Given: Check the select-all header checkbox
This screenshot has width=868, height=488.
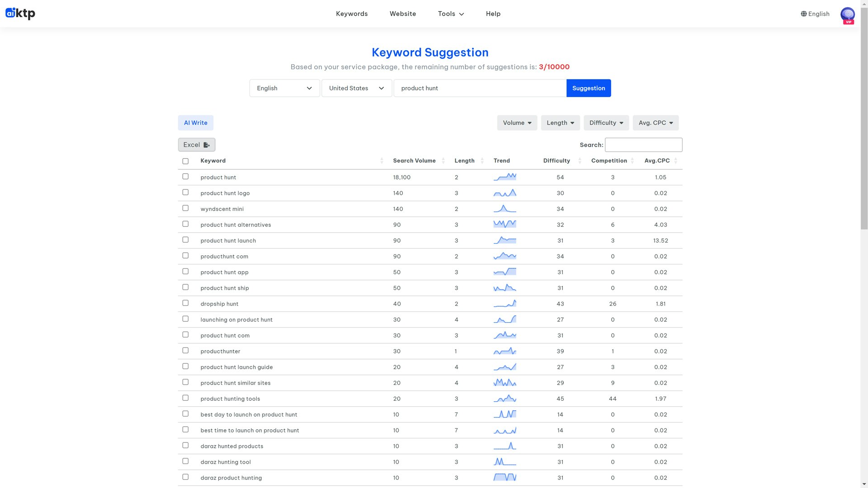Looking at the screenshot, I should pyautogui.click(x=185, y=161).
